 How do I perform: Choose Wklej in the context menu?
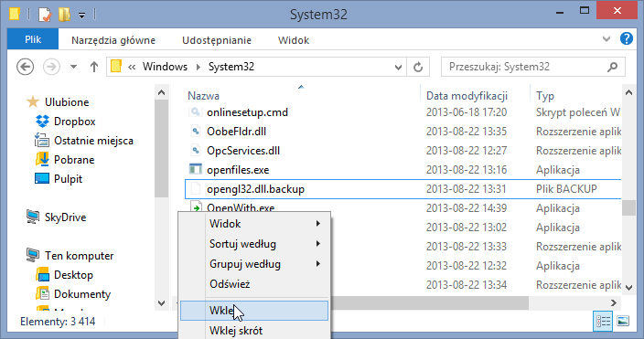point(254,311)
